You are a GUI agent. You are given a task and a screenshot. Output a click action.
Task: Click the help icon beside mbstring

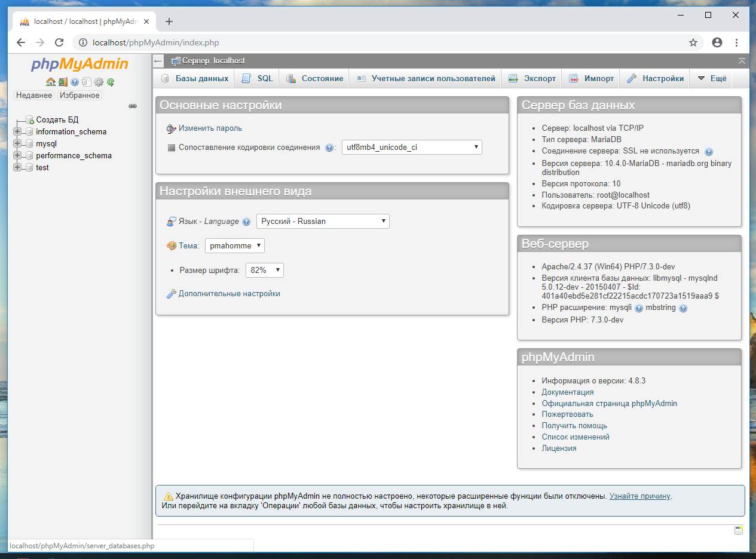[x=683, y=308]
